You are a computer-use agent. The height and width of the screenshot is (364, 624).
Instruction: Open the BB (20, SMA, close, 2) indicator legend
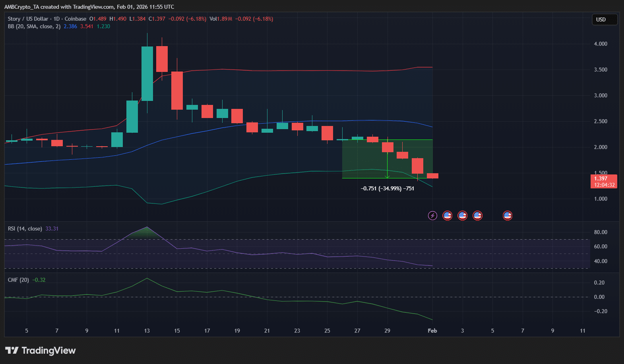[34, 26]
